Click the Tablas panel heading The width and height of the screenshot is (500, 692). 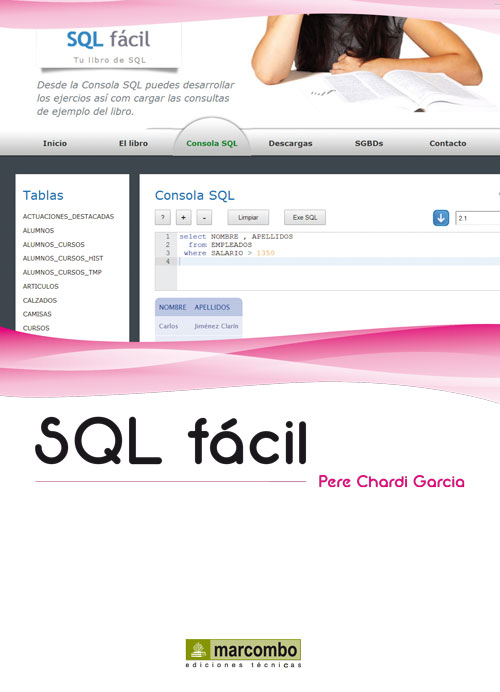43,195
